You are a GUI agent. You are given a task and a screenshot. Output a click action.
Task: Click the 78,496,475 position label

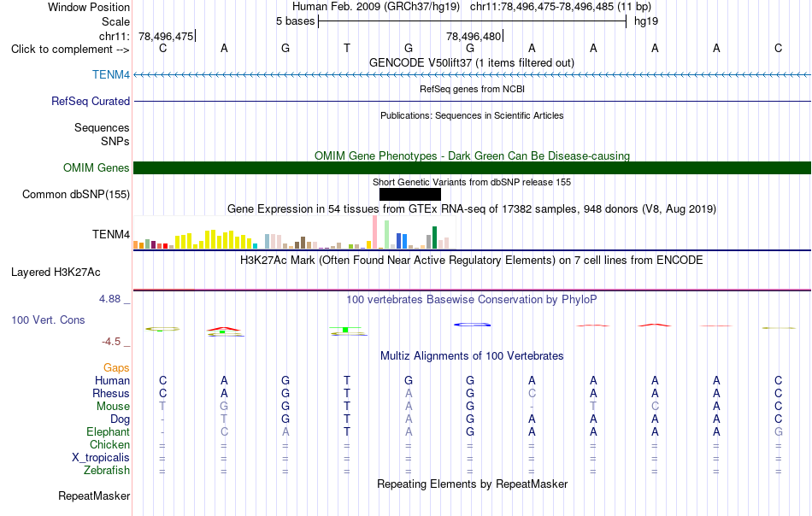point(166,36)
